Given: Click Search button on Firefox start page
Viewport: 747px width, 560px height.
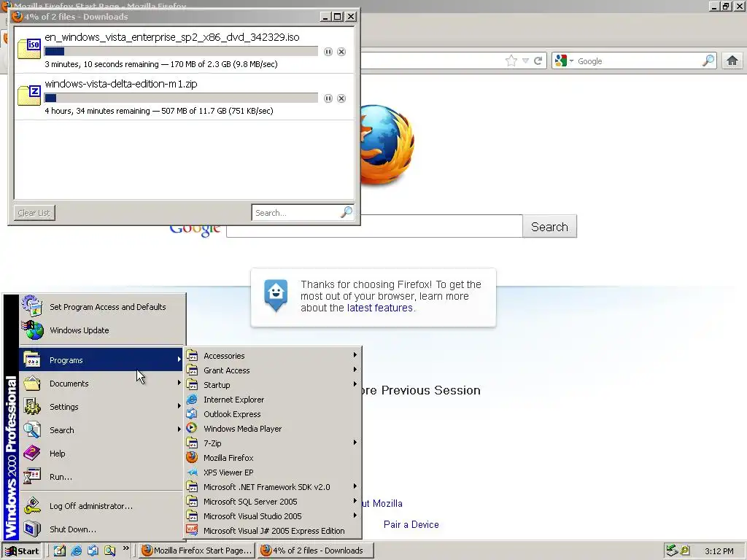Looking at the screenshot, I should coord(549,227).
